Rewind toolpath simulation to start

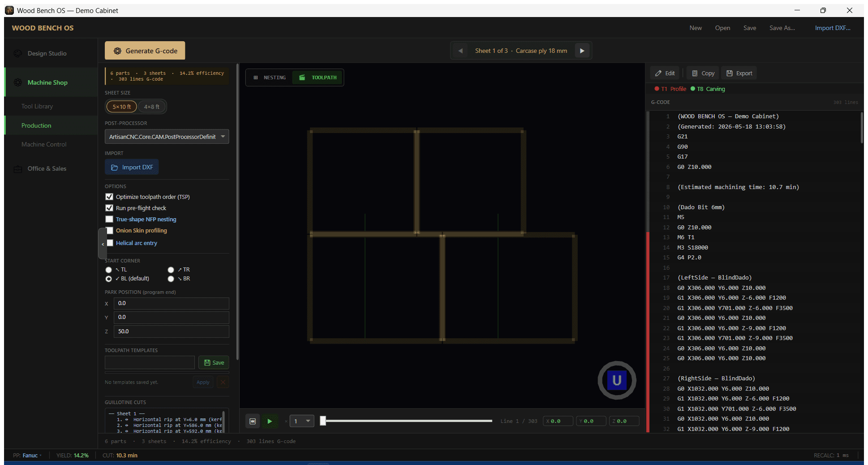tap(253, 421)
